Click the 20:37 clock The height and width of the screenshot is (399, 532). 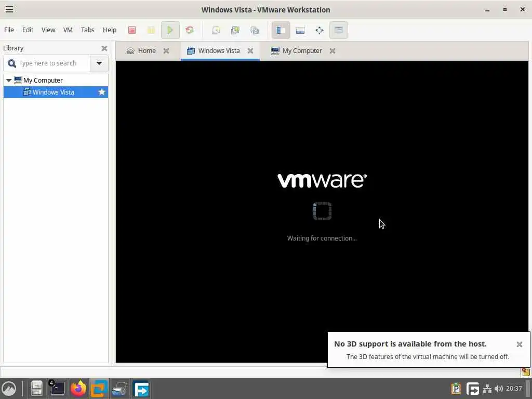(x=514, y=389)
